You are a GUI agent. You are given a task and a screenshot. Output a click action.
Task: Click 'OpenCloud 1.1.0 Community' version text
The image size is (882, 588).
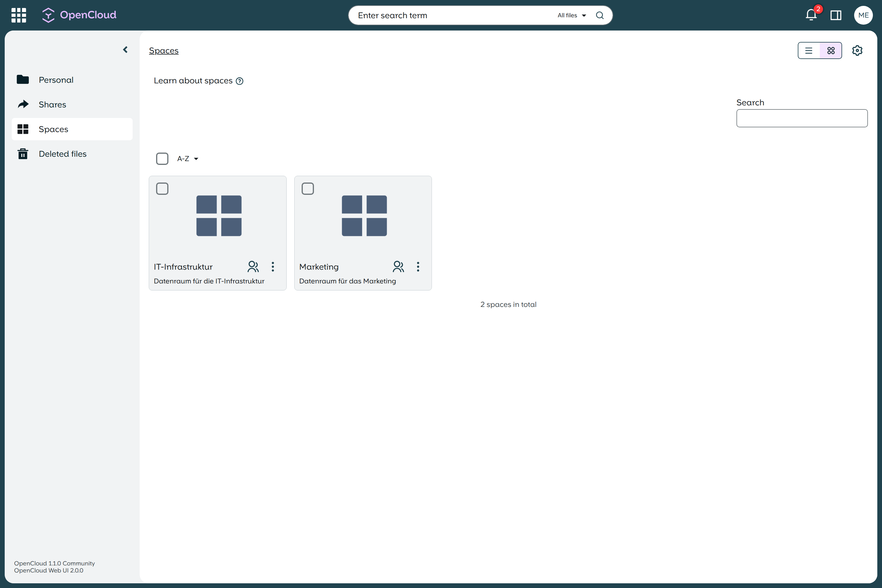(54, 563)
